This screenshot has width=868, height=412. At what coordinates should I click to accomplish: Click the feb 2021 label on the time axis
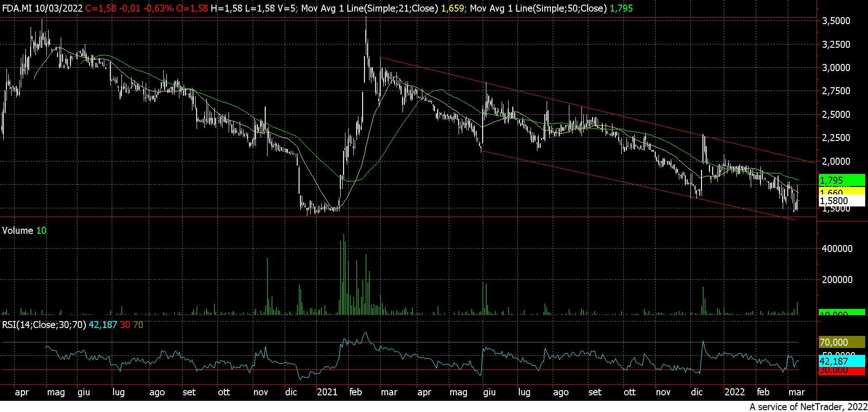pos(355,392)
